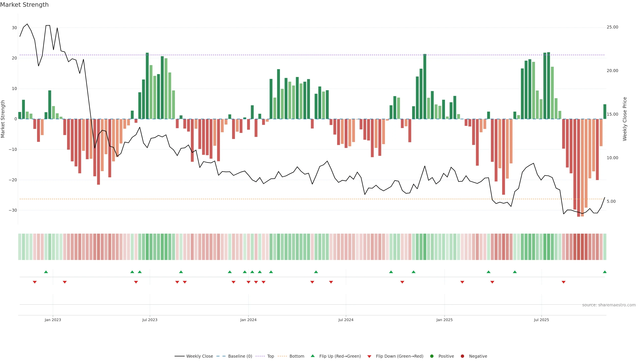Click the first red flip-down triangle marker
The image size is (644, 362).
35,282
